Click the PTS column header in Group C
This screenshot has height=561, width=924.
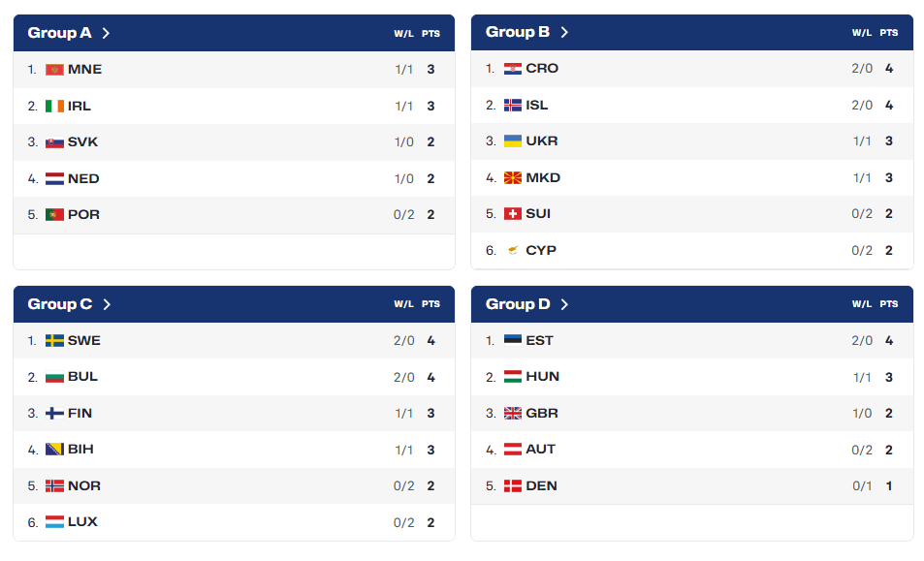click(x=430, y=304)
